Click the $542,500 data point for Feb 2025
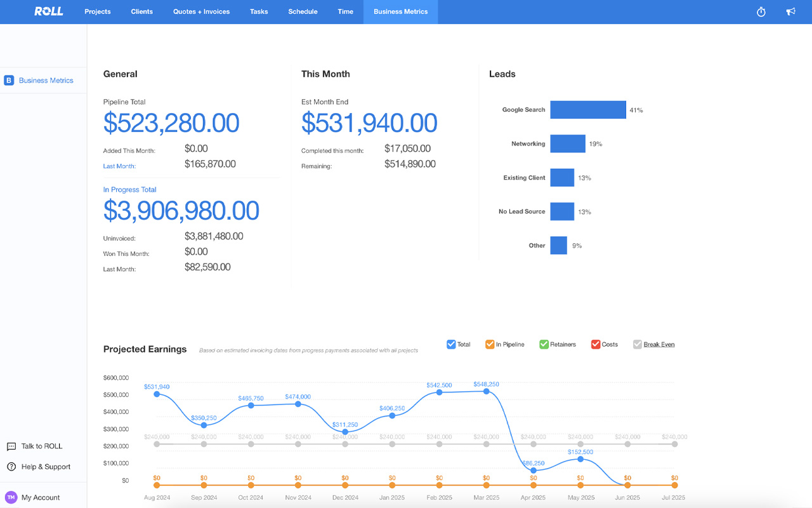 pyautogui.click(x=439, y=392)
